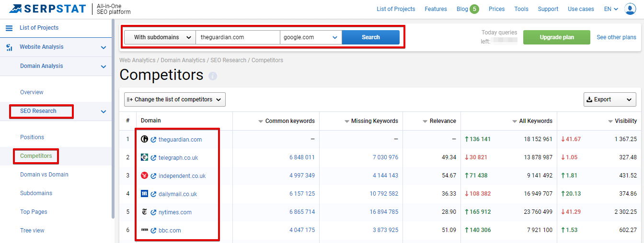Click the blue Search button
The image size is (644, 243).
pos(371,37)
